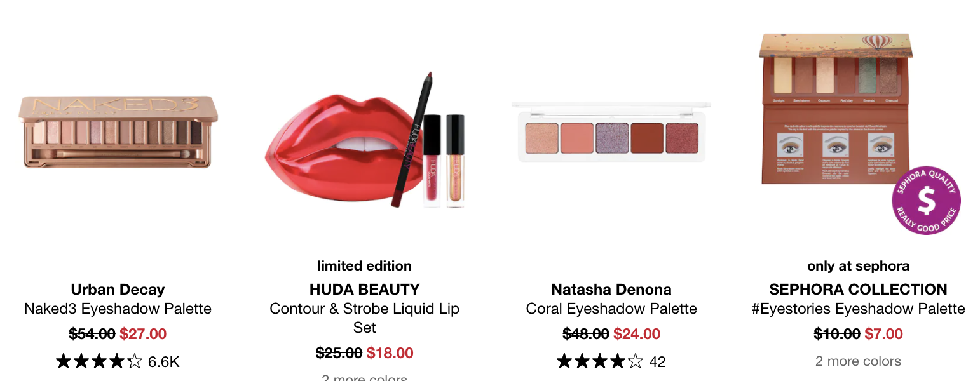Open the HUDA BEAUTY brand link
This screenshot has width=980, height=381.
(365, 290)
